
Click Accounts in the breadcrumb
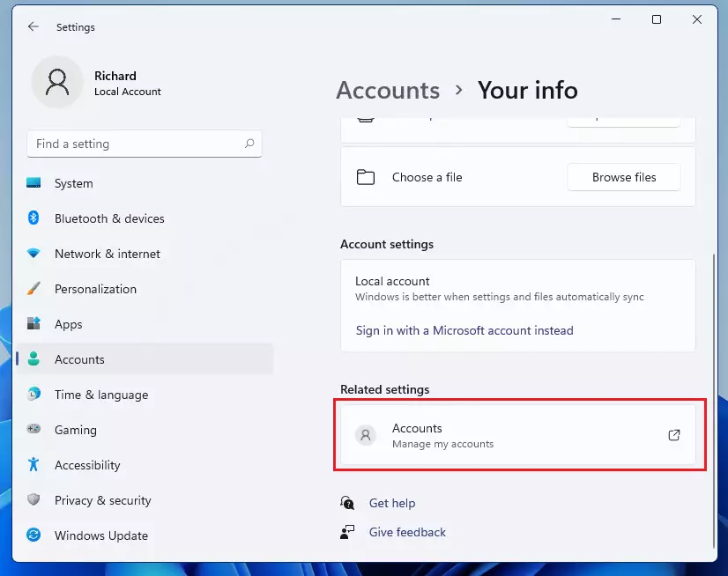[x=388, y=90]
